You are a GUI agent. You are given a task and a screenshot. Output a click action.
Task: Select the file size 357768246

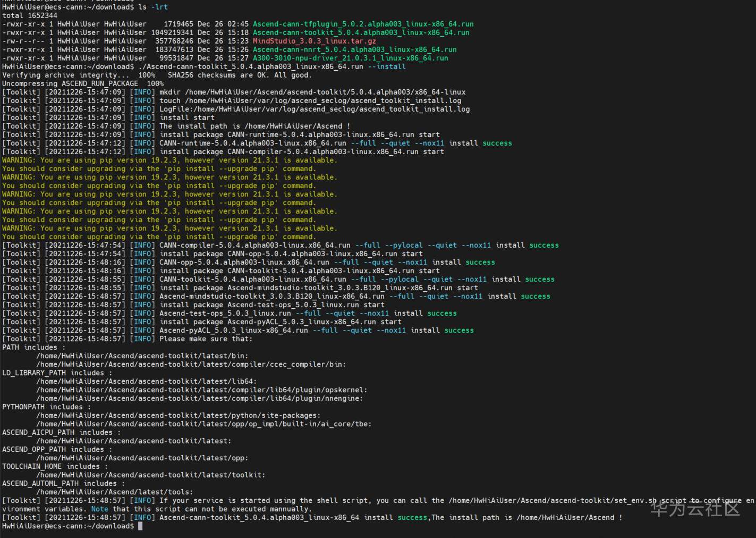pos(174,41)
